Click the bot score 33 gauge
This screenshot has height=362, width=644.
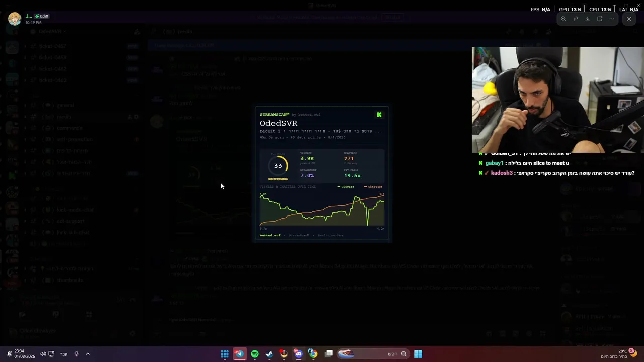click(x=278, y=165)
